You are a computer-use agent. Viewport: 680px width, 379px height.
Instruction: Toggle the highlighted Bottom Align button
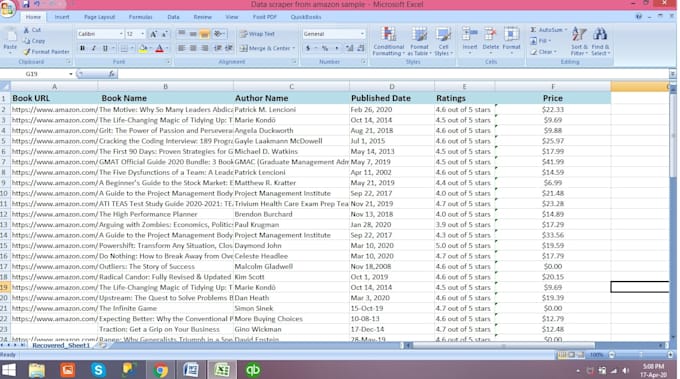[204, 34]
